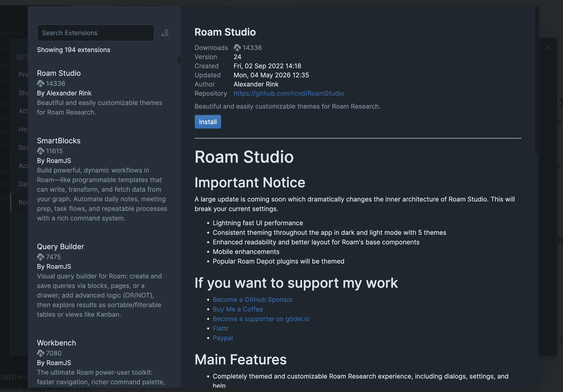Click the updated date 'Mon, 04 May 2026 12:35'
This screenshot has width=563, height=392.
271,75
